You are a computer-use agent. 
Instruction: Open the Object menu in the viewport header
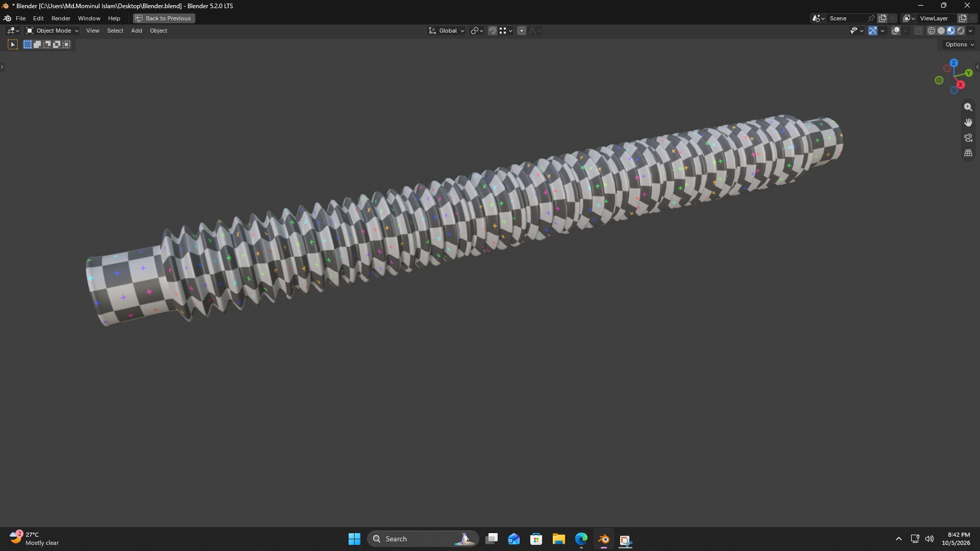pyautogui.click(x=158, y=31)
